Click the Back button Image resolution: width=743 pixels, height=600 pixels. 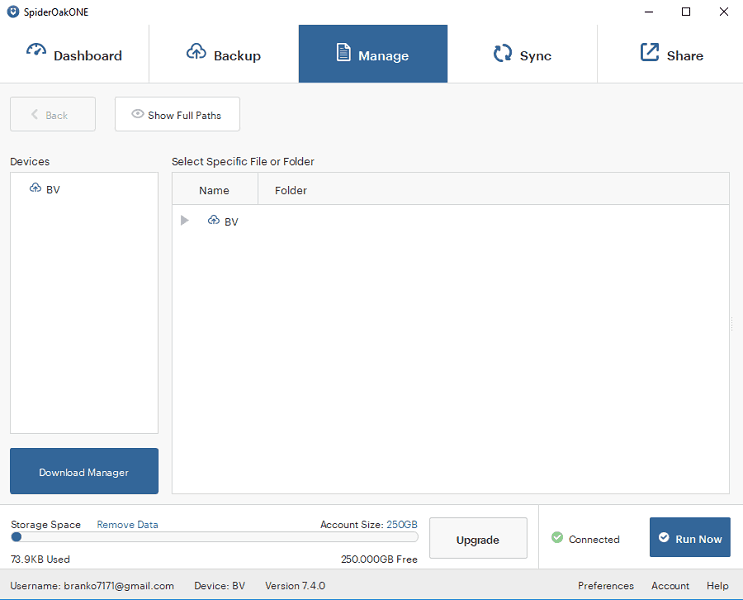click(53, 114)
